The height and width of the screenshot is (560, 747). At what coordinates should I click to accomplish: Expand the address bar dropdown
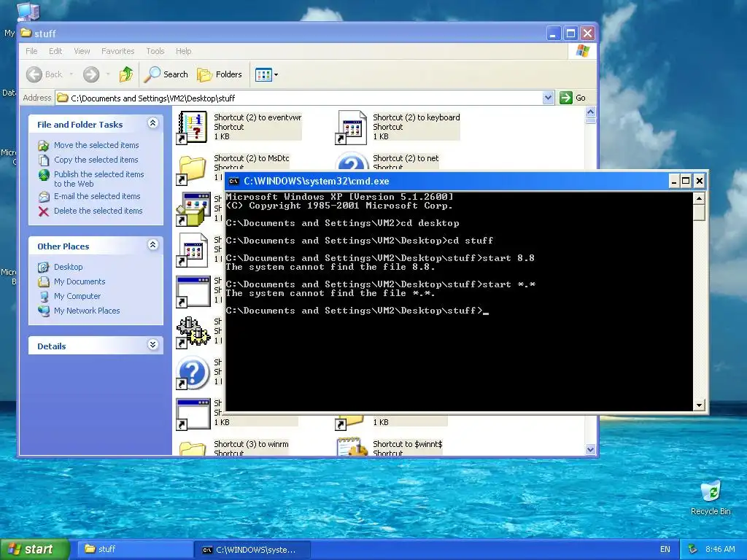click(548, 98)
